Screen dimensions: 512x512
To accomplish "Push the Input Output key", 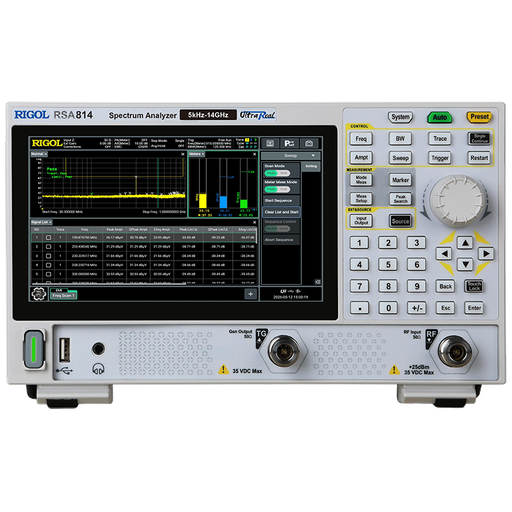I will click(361, 221).
